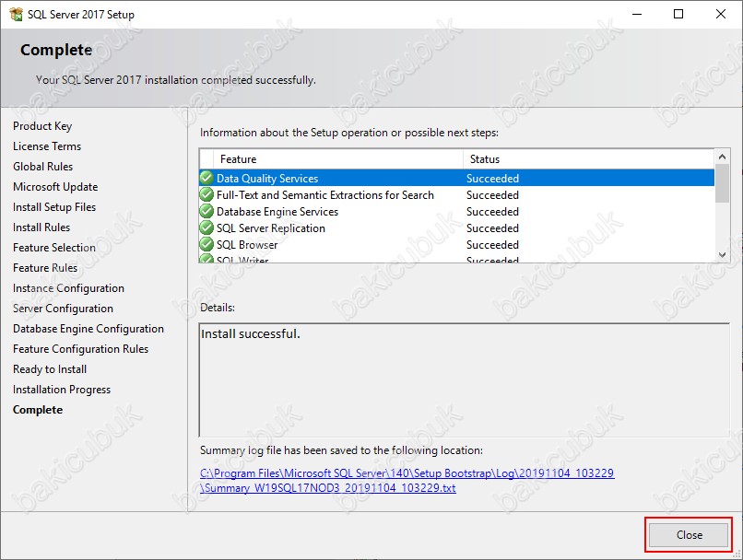Image resolution: width=743 pixels, height=560 pixels.
Task: Click the Install Rules step
Action: 41,227
